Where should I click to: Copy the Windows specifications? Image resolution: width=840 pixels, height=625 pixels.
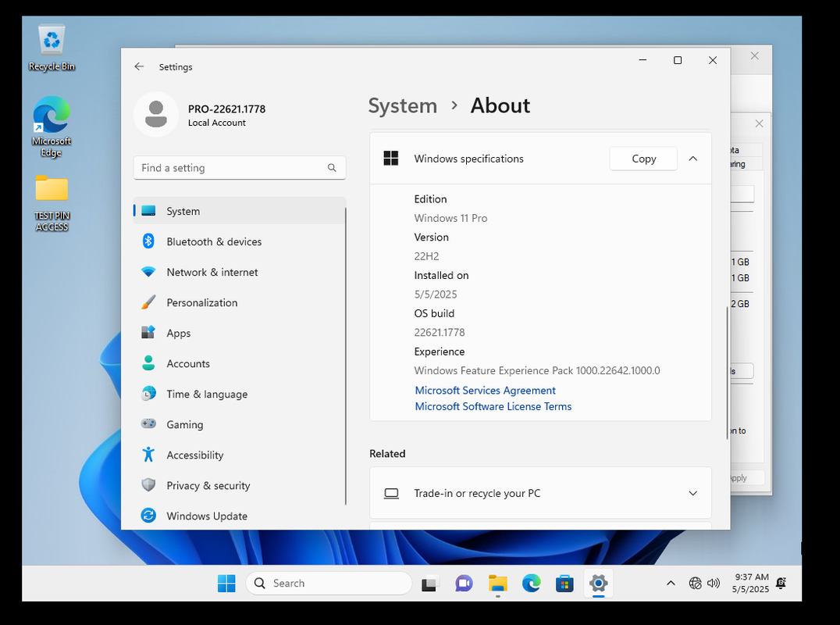click(x=643, y=159)
